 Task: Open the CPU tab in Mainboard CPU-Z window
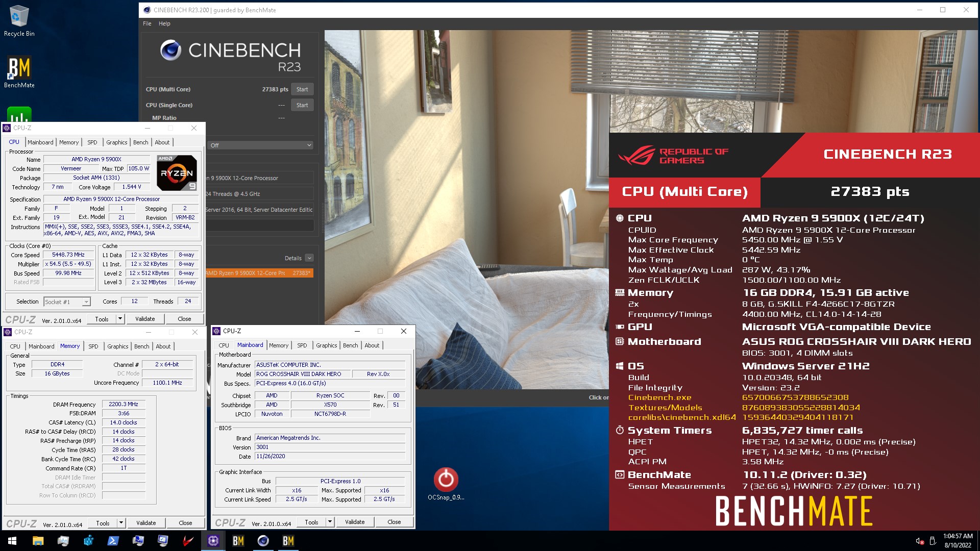tap(224, 345)
